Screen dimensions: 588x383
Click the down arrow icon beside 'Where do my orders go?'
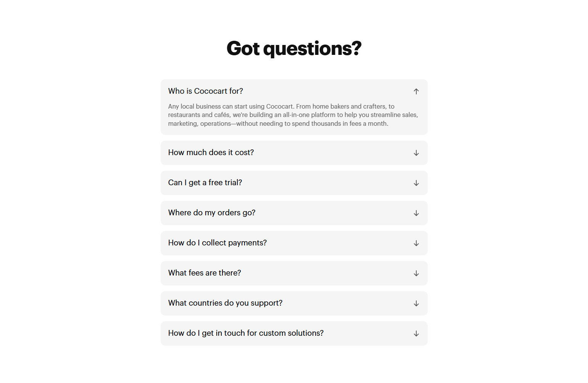click(x=416, y=213)
